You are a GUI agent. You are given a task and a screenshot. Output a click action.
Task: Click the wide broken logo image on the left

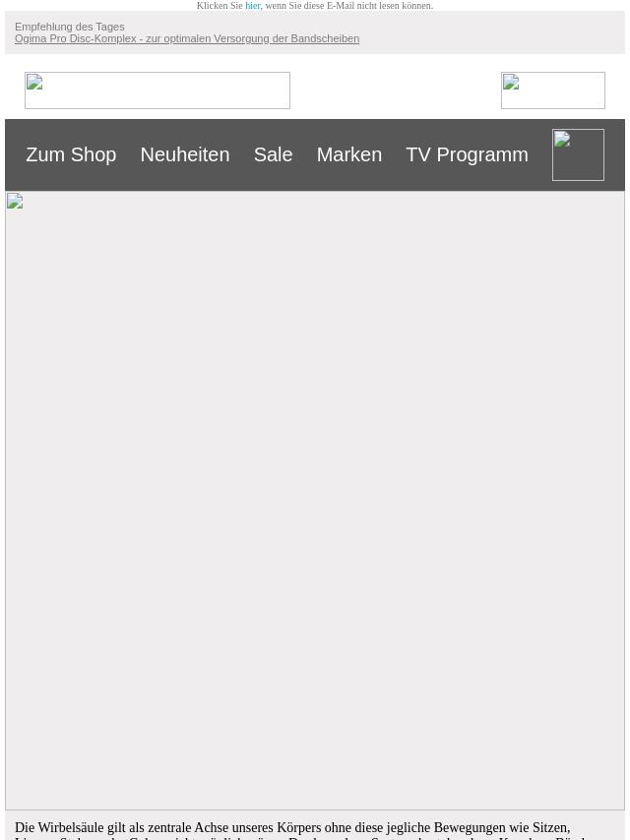tap(157, 90)
